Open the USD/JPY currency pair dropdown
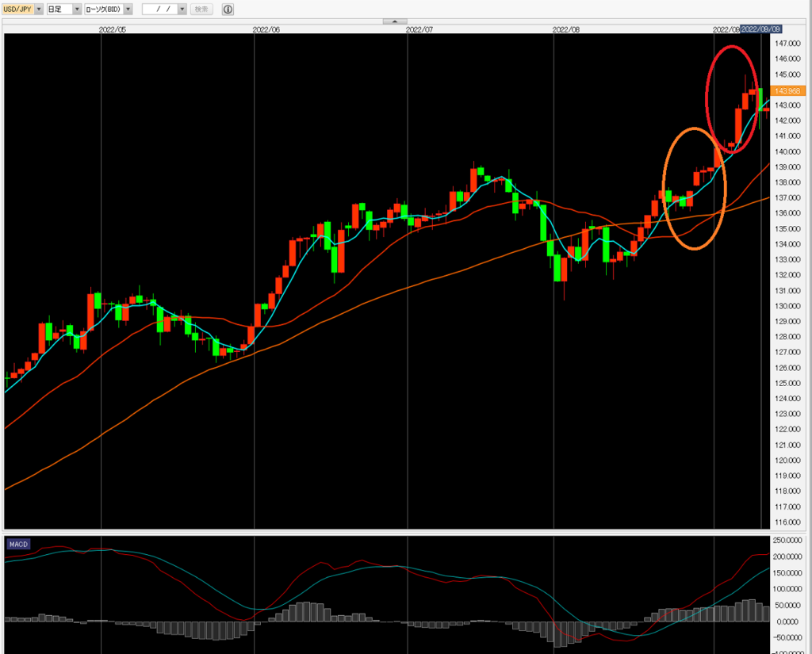 (x=39, y=10)
